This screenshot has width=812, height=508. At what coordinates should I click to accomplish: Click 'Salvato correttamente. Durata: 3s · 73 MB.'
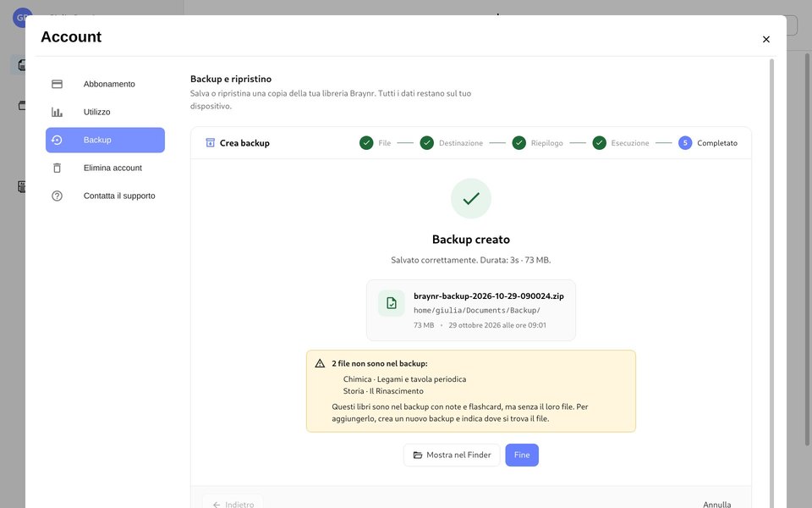click(x=471, y=260)
